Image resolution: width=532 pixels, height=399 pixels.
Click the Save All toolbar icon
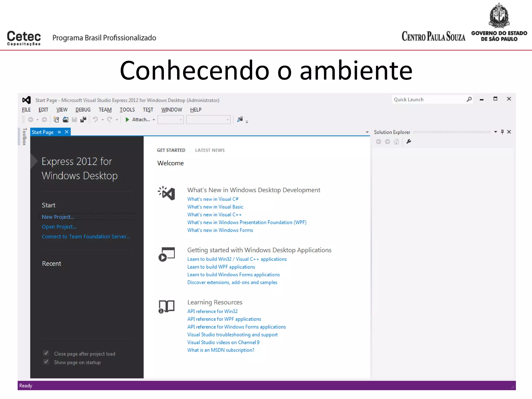pyautogui.click(x=83, y=119)
